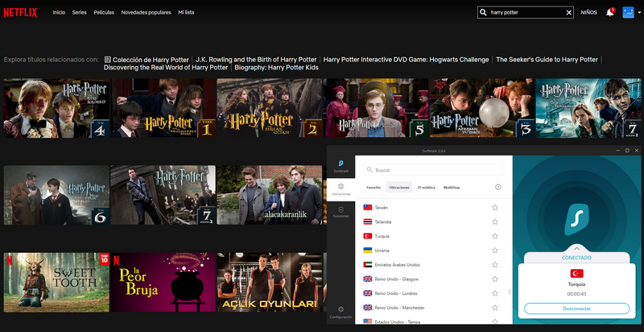Click the Glasgow UK flag icon
Viewport: 644px width, 332px height.
368,279
